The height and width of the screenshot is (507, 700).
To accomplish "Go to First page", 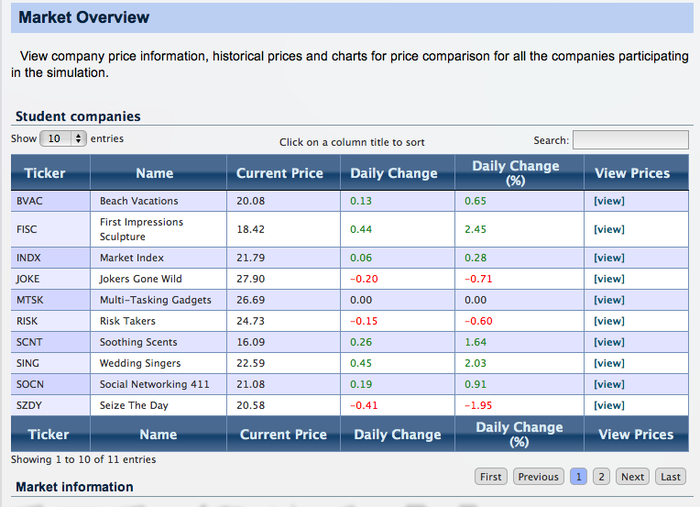I will point(491,477).
